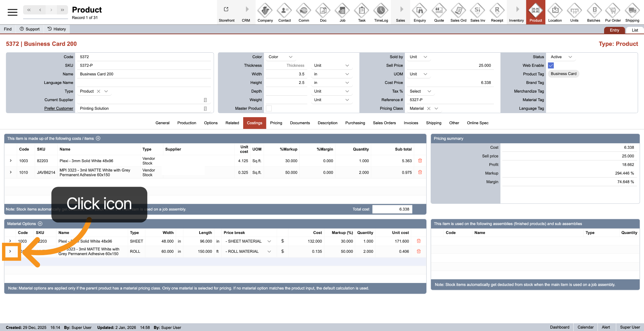
Task: Click the Prefer Customer link
Action: pyautogui.click(x=59, y=108)
